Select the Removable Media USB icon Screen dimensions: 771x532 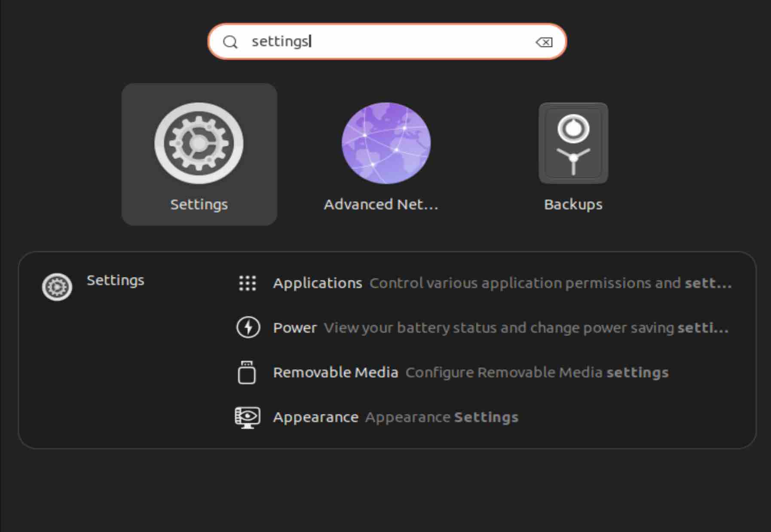(x=248, y=372)
